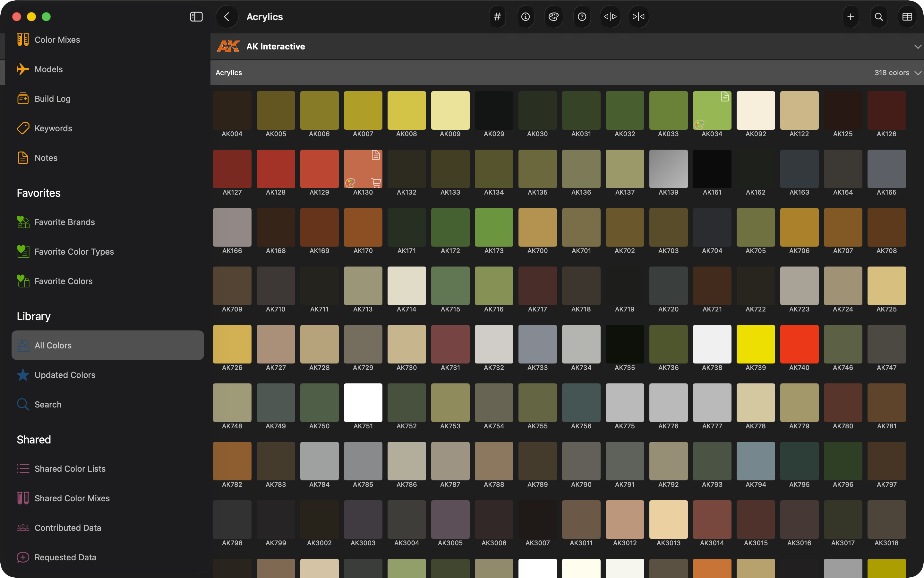Open the question mark help icon
Image resolution: width=924 pixels, height=578 pixels.
(x=582, y=17)
